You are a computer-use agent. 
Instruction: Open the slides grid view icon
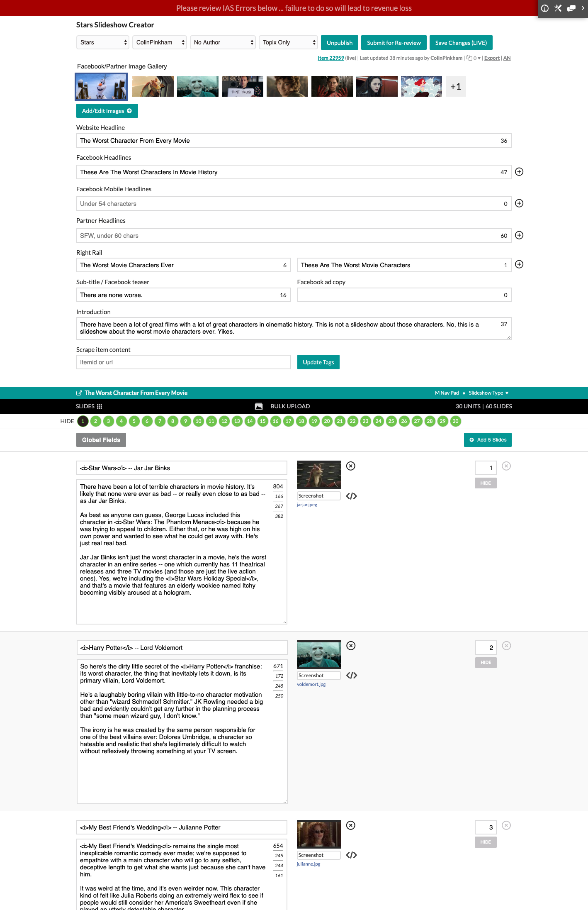(x=100, y=406)
